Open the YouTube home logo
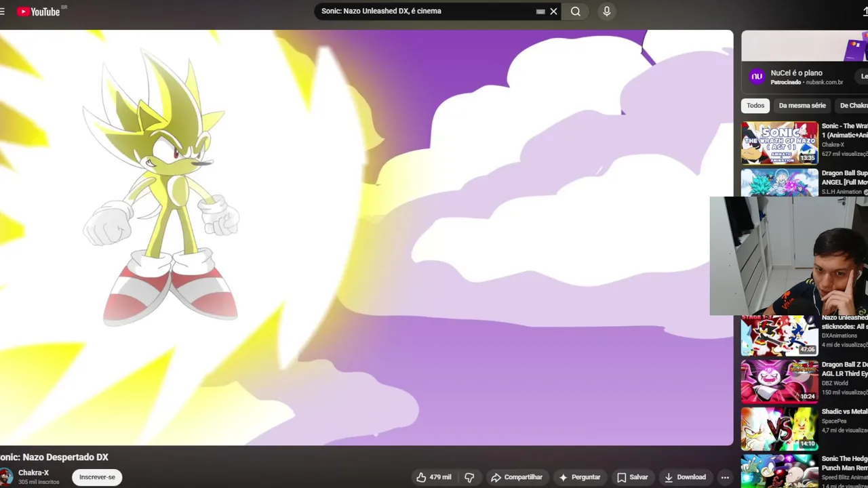 (39, 12)
